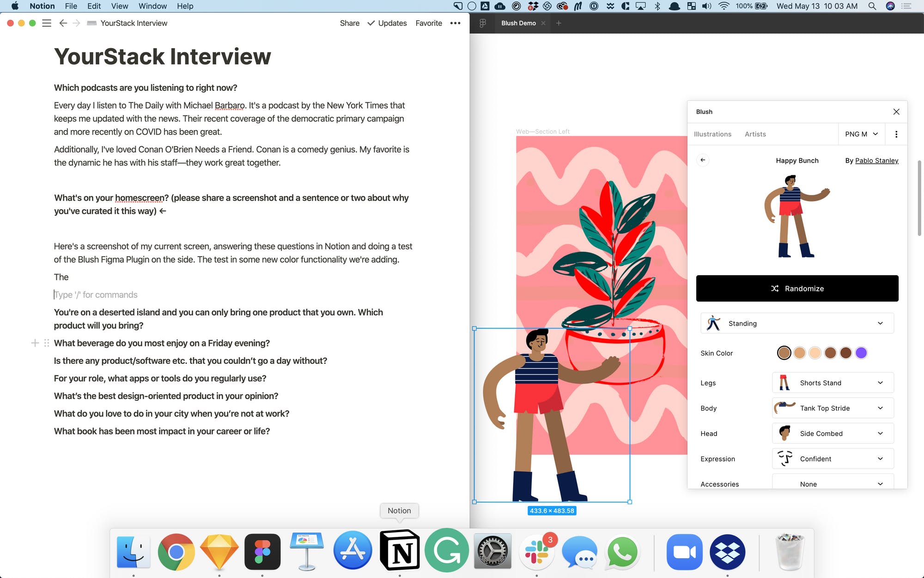Image resolution: width=924 pixels, height=578 pixels.
Task: Expand the PNG M format dropdown
Action: [861, 134]
